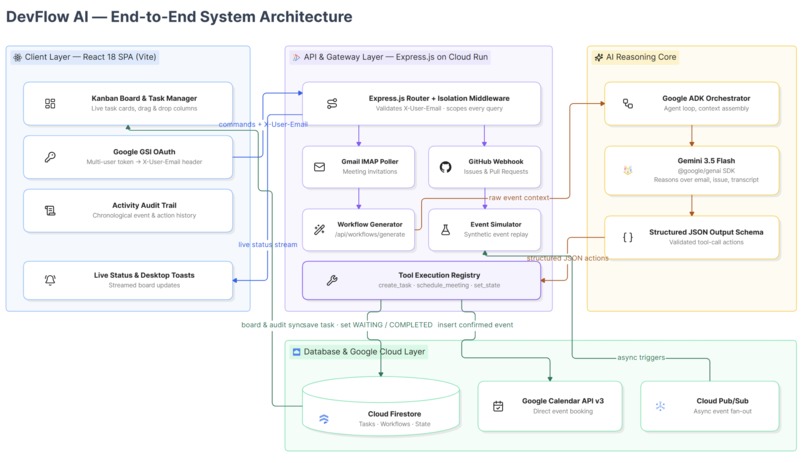Select the GitHub Webhook node

pos(484,167)
